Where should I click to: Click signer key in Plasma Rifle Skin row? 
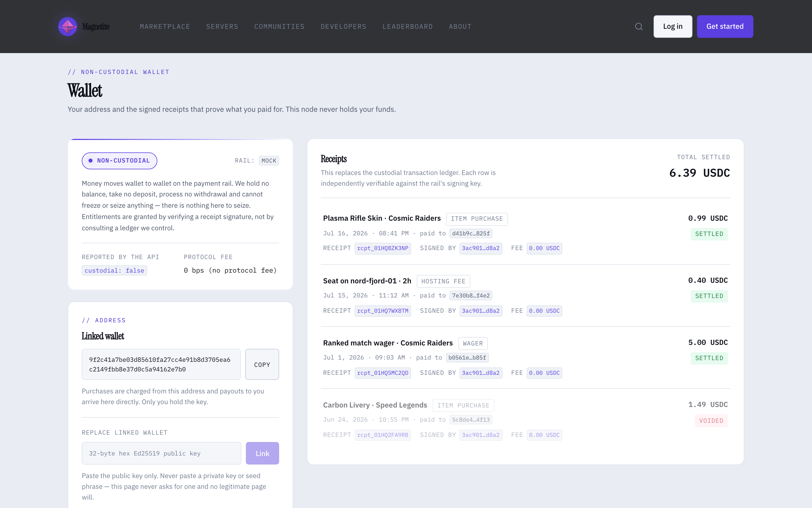point(480,248)
